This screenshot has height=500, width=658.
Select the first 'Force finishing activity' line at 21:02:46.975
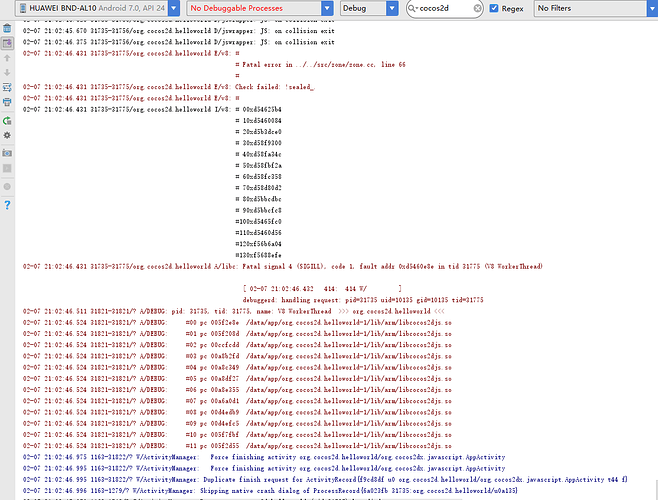pos(264,457)
